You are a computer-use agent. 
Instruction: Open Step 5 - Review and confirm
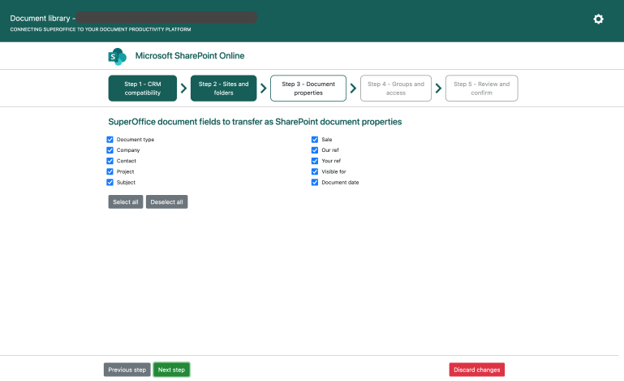(482, 88)
